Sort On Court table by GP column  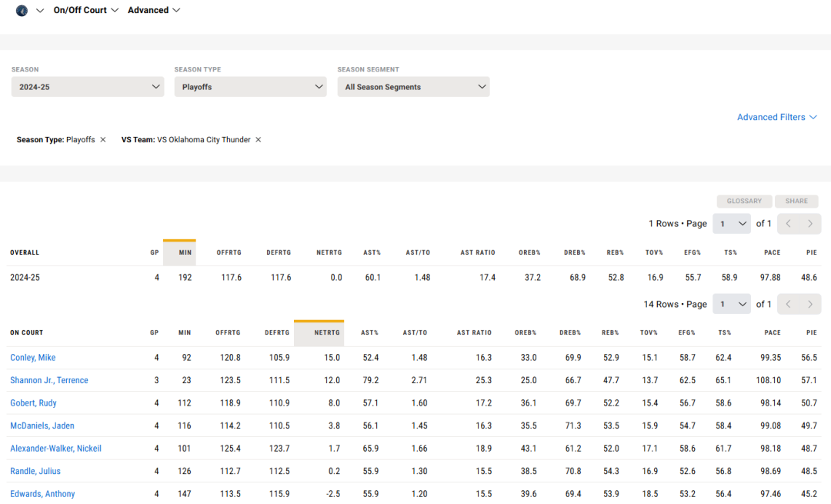point(154,333)
